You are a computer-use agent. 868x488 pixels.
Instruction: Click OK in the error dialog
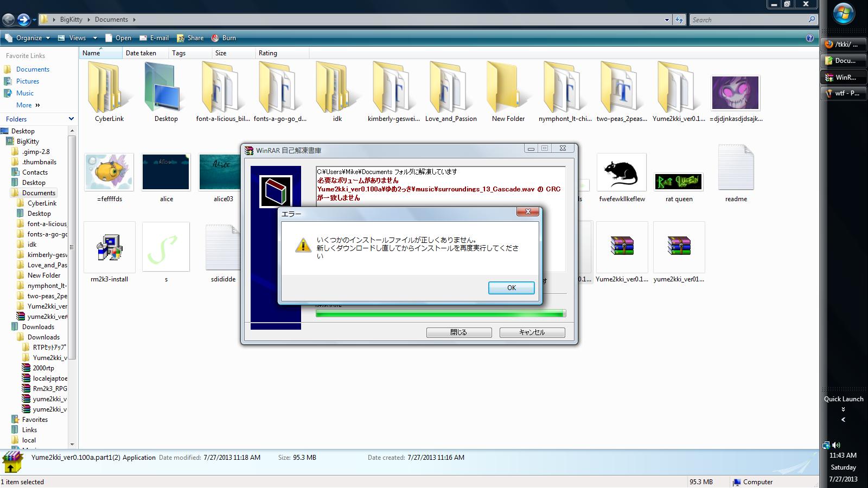[x=511, y=288]
